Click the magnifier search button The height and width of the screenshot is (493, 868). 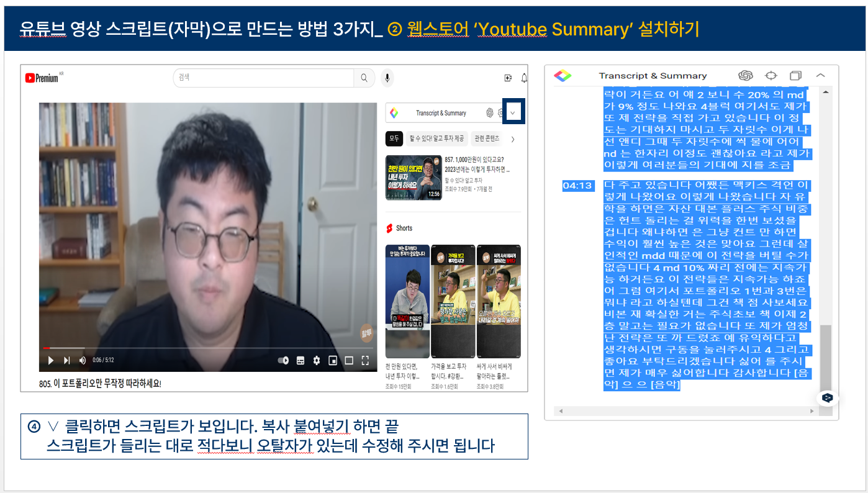364,78
